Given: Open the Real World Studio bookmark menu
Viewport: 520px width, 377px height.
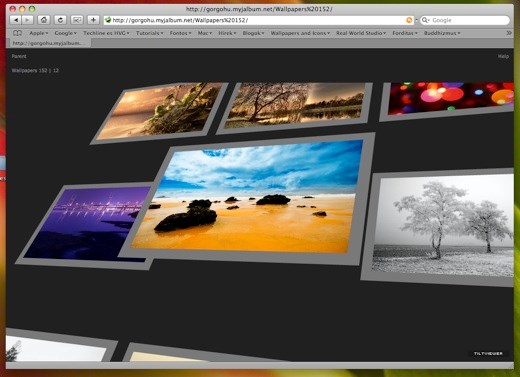Looking at the screenshot, I should 361,33.
